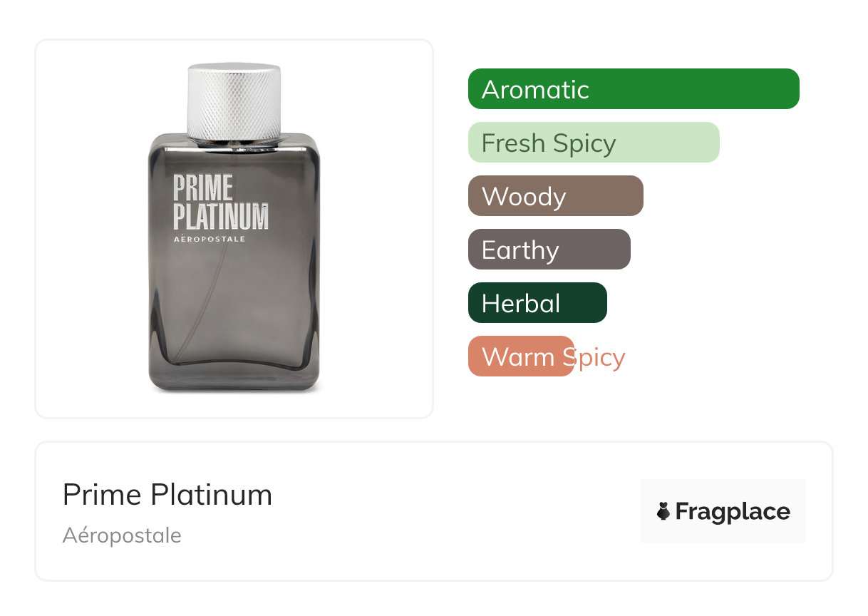This screenshot has height=616, width=868.
Task: Click the silver knurled bottle cap
Action: (x=234, y=101)
